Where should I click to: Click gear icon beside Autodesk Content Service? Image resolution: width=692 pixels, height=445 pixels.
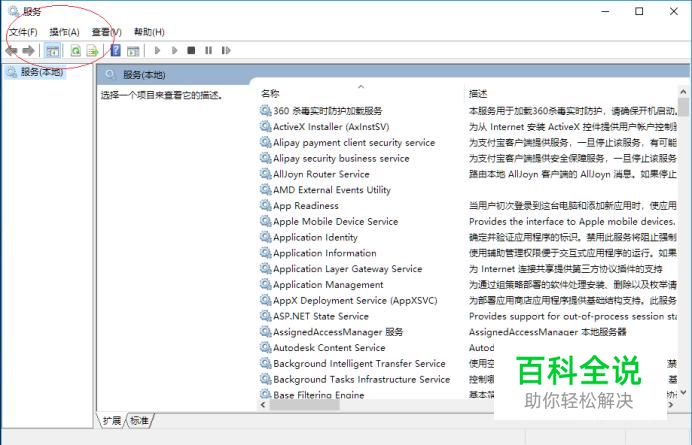(265, 347)
